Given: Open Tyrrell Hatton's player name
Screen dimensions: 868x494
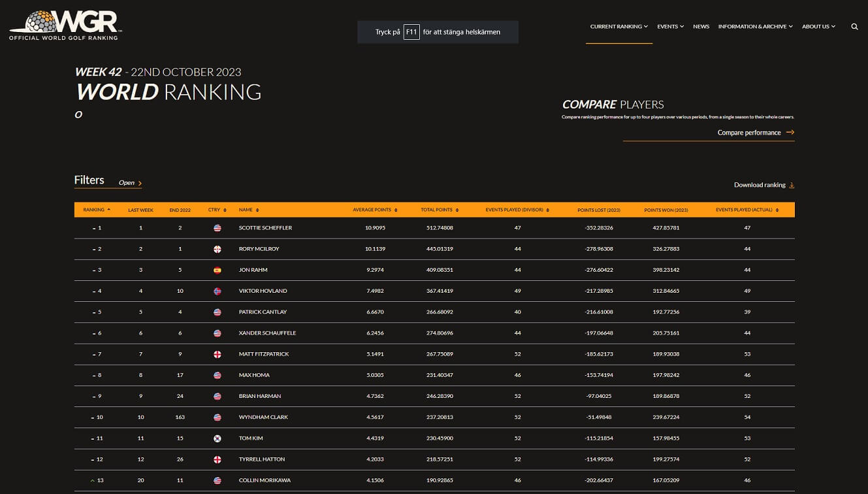Looking at the screenshot, I should pos(261,459).
